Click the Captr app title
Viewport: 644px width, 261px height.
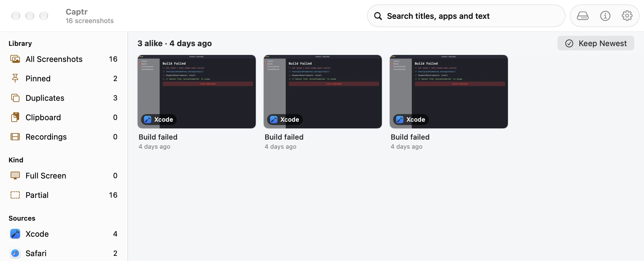(x=77, y=12)
